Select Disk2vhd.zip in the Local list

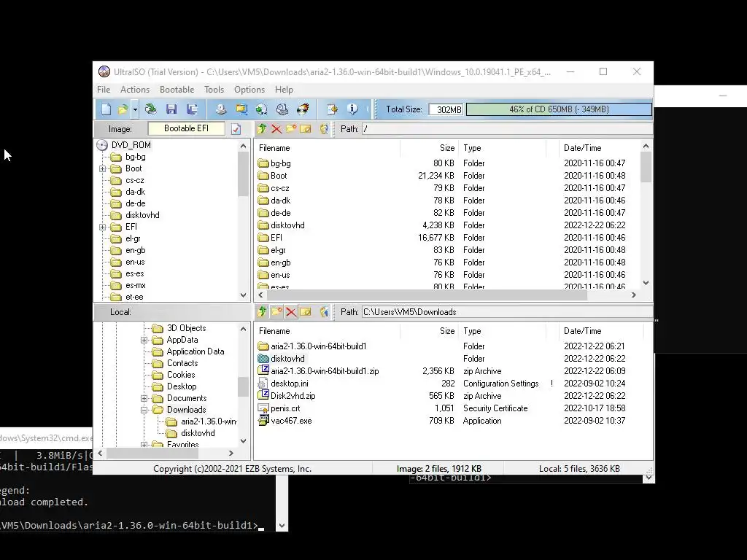point(452,396)
